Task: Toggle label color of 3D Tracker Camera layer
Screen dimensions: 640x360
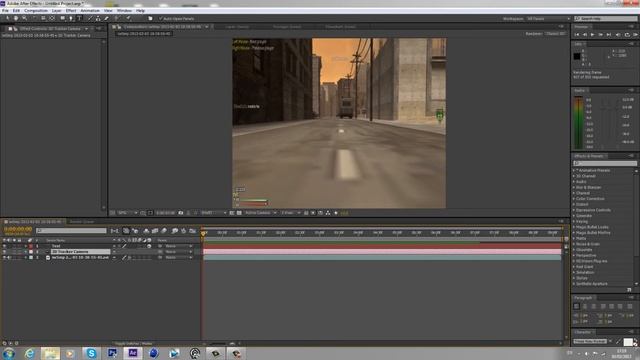Action: click(31, 252)
